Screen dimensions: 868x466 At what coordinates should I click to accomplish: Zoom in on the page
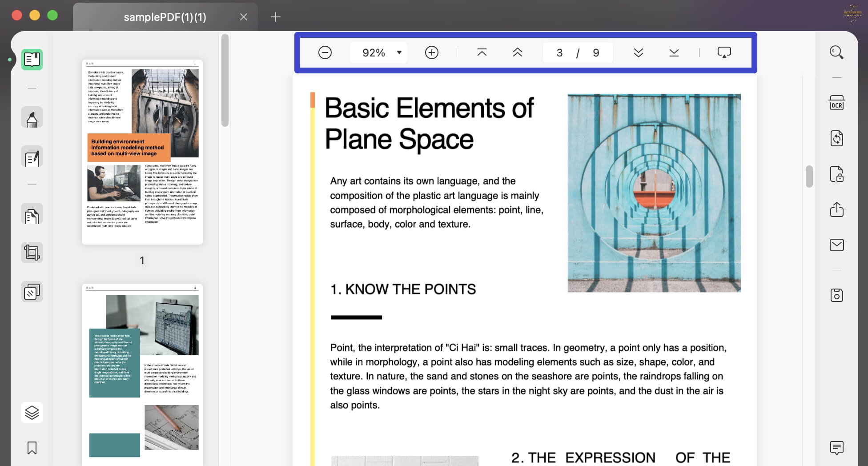point(431,52)
